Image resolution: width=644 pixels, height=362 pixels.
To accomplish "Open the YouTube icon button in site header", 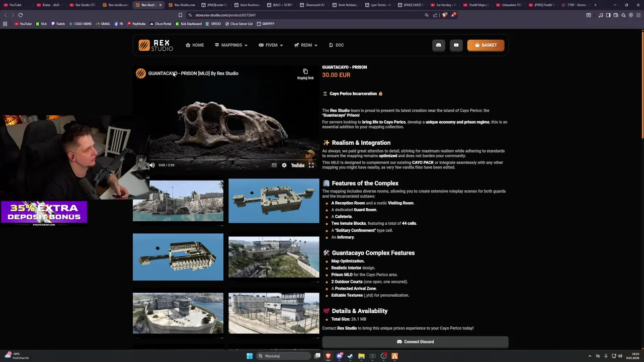I will (456, 45).
